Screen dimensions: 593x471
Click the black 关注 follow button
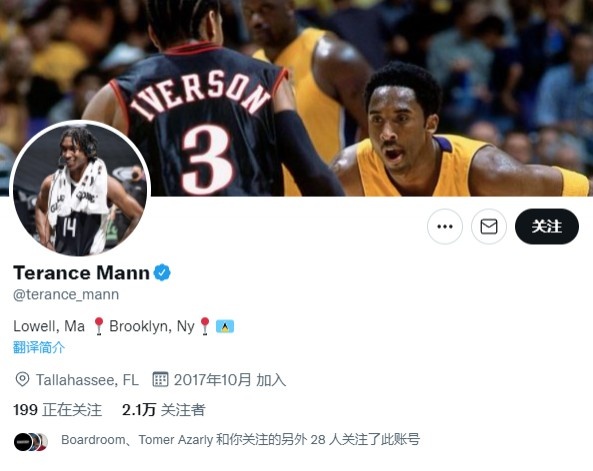(547, 226)
